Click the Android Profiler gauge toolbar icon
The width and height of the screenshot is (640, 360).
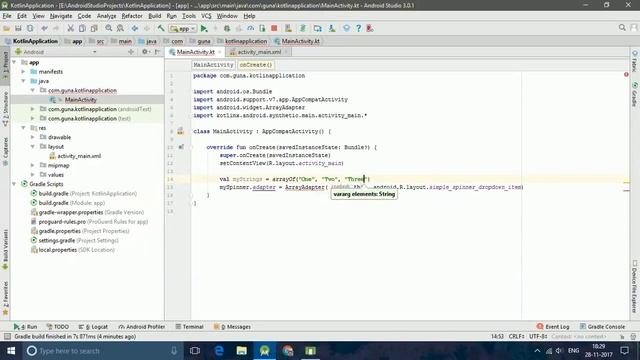(251, 28)
